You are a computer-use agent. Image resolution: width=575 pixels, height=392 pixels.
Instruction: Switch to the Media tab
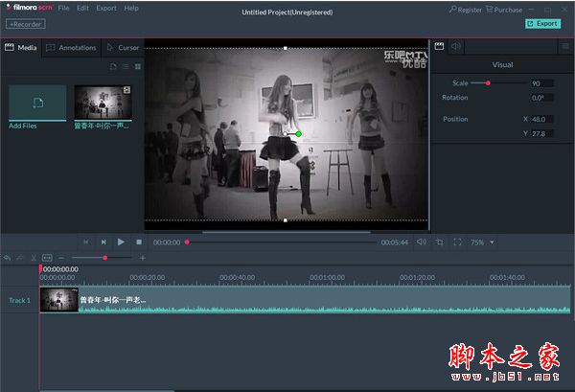tap(21, 48)
